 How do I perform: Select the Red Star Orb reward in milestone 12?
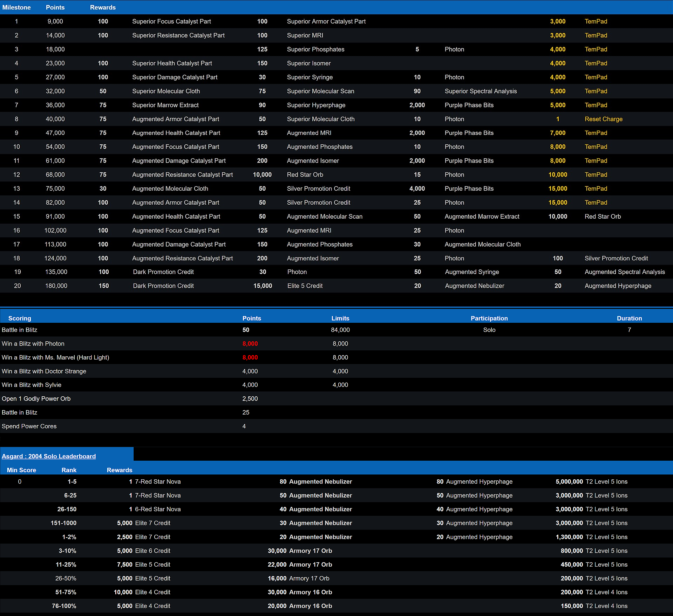(305, 174)
